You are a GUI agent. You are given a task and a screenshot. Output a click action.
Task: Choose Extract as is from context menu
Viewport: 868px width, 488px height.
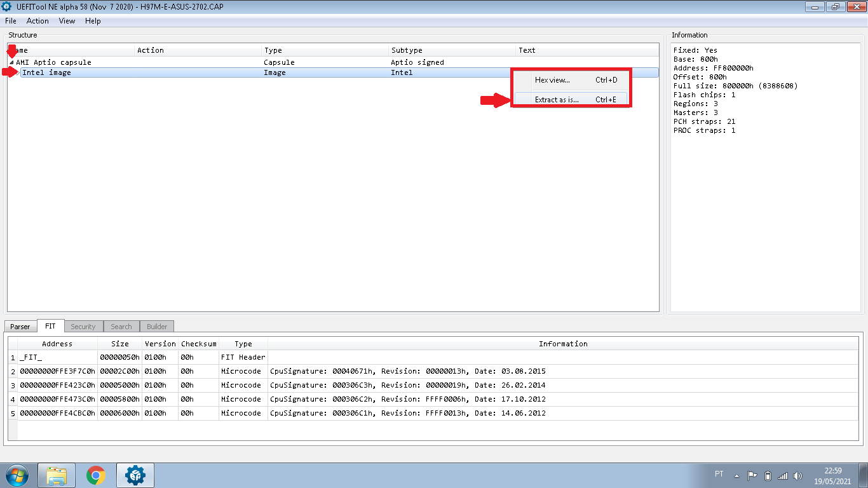571,100
